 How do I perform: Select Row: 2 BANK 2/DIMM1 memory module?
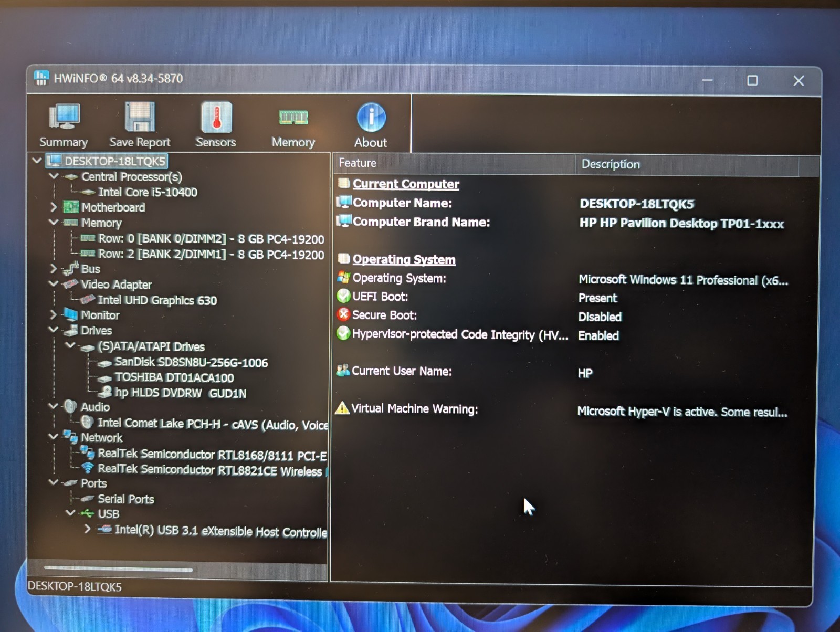click(211, 255)
